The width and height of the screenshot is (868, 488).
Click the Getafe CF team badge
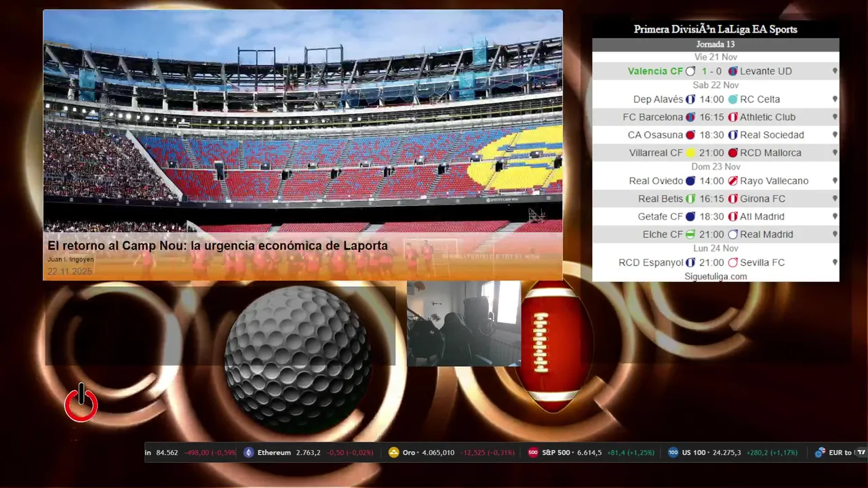click(690, 217)
